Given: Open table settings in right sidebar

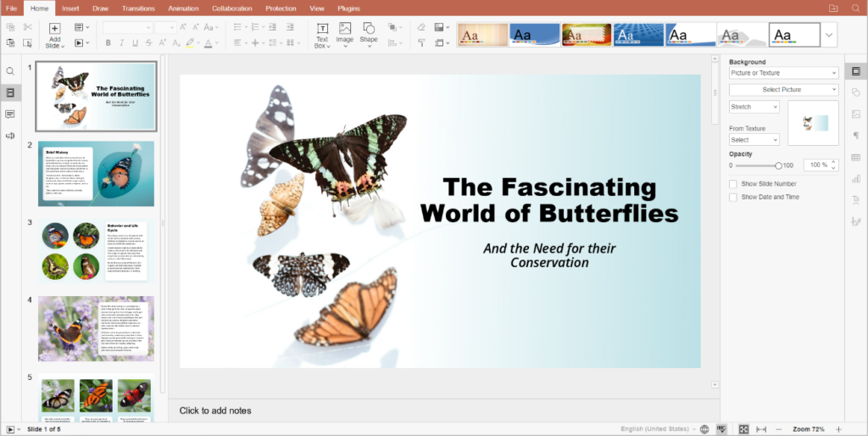Looking at the screenshot, I should pos(855,157).
